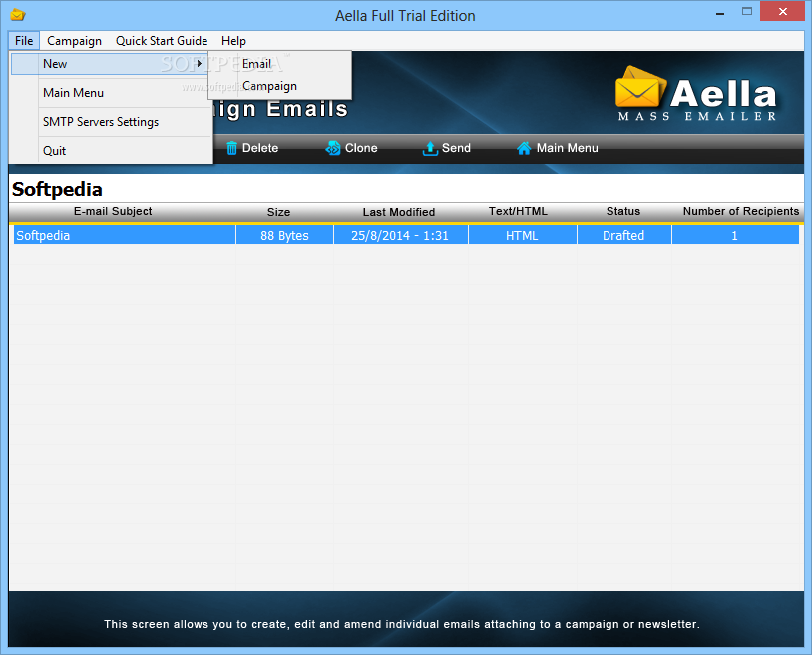Sort by the Size column header
This screenshot has height=655, width=812.
(278, 212)
